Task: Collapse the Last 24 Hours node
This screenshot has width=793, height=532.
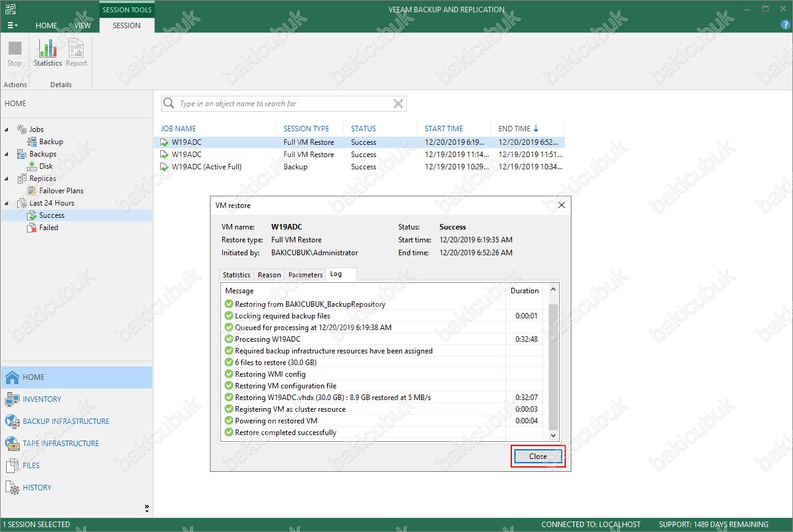Action: (7, 203)
